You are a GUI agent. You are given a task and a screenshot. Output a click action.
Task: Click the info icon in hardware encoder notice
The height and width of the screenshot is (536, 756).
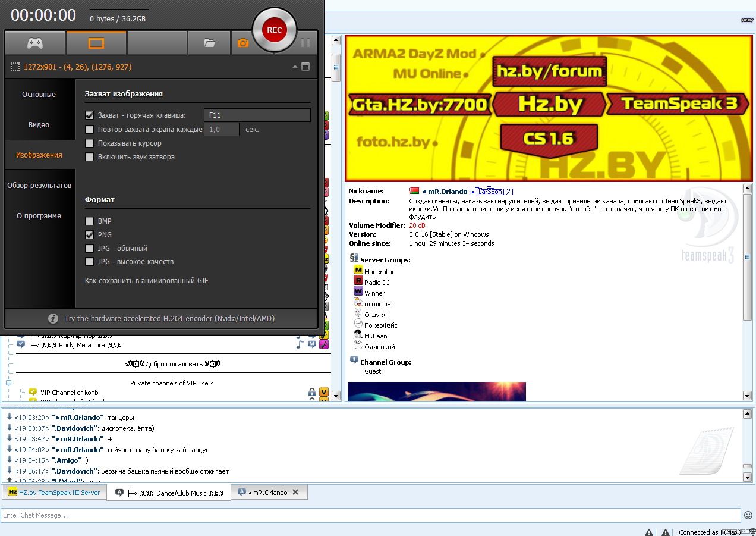click(53, 318)
